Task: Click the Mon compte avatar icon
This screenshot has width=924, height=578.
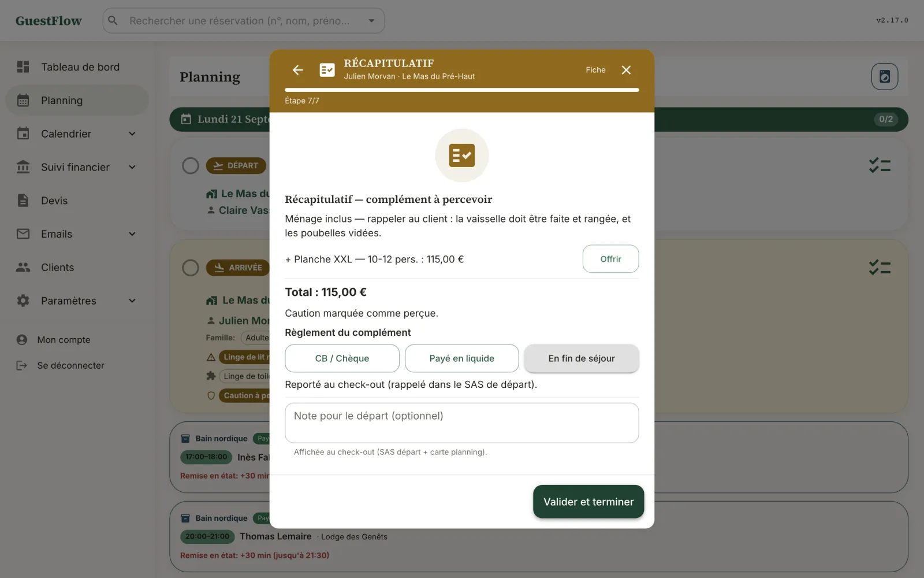Action: tap(22, 340)
